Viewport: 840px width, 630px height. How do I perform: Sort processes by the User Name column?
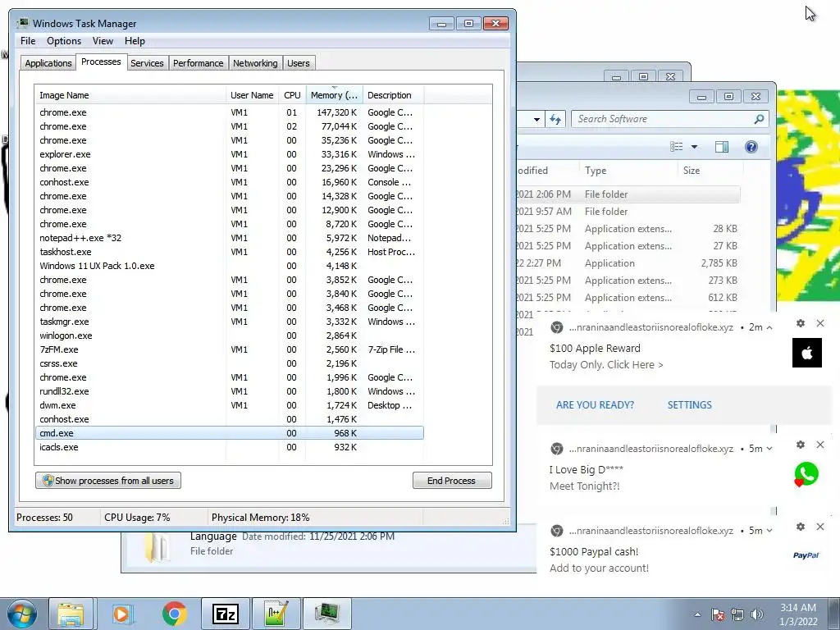tap(252, 95)
